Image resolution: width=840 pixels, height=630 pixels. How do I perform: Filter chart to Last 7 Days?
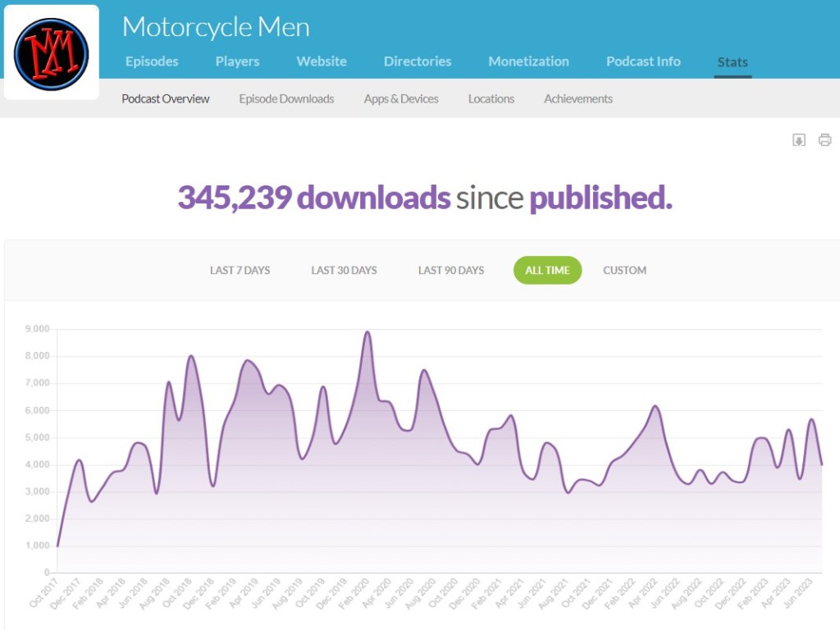click(x=240, y=270)
